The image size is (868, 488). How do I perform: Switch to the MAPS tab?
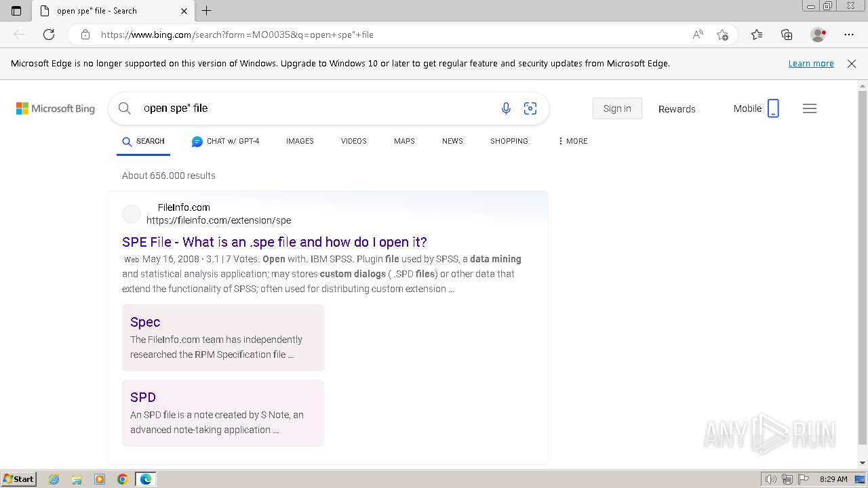(404, 141)
